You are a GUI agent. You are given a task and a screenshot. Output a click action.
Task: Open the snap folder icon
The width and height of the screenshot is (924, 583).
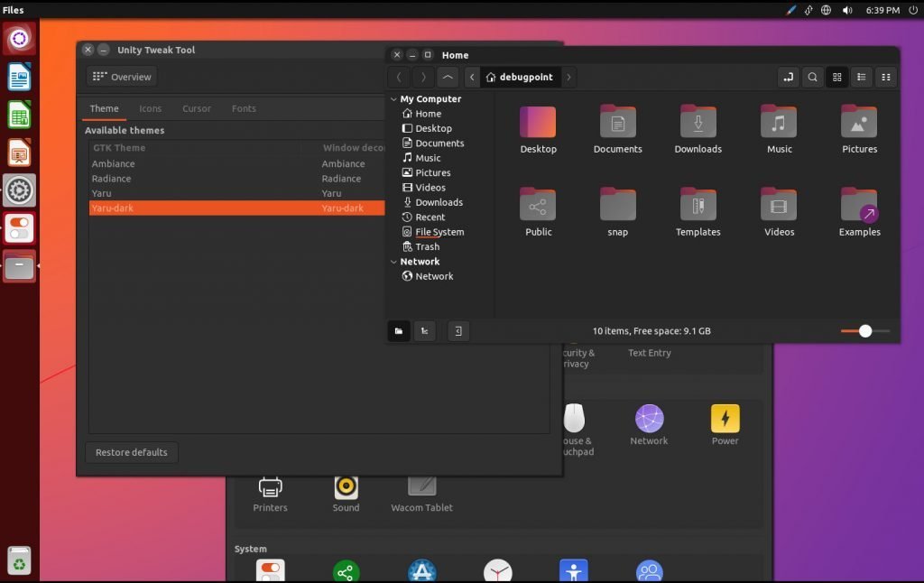click(617, 205)
